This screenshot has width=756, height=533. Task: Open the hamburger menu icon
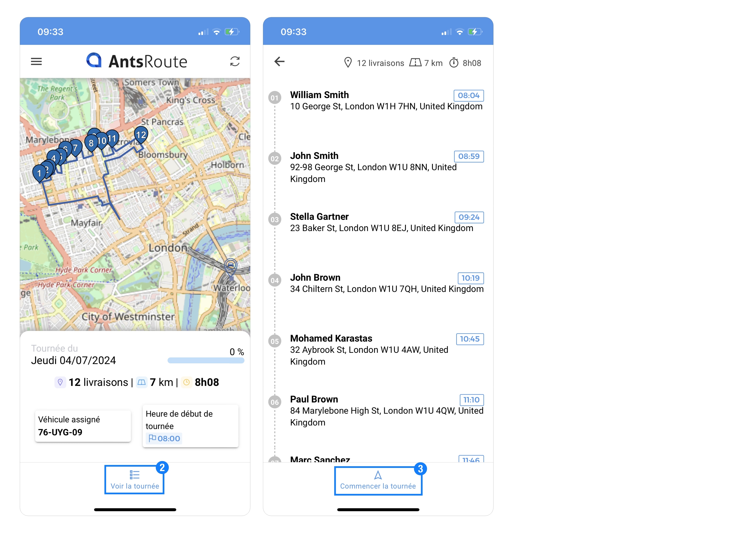tap(36, 61)
